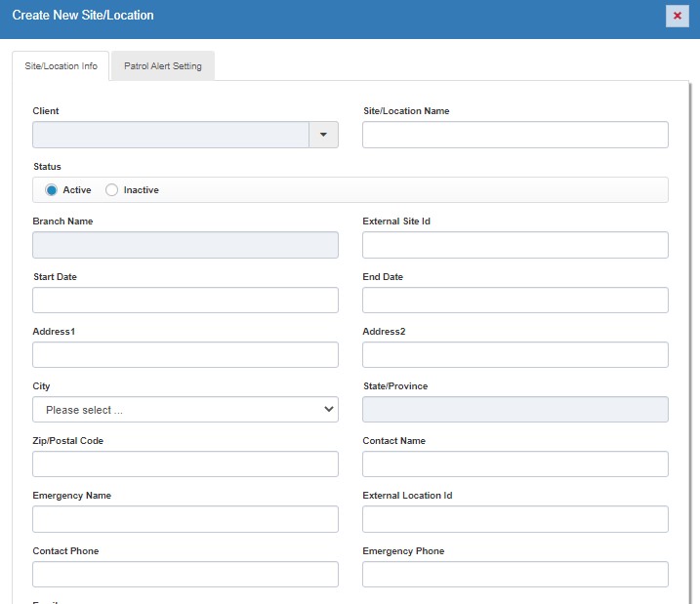Screen dimensions: 700x604
Task: Focus the Address1 text field
Action: click(185, 355)
